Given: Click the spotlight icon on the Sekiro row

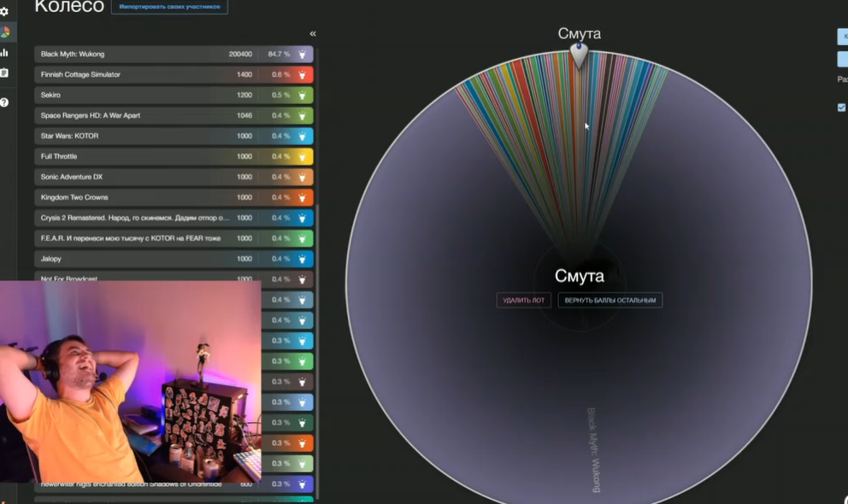Looking at the screenshot, I should tap(303, 95).
